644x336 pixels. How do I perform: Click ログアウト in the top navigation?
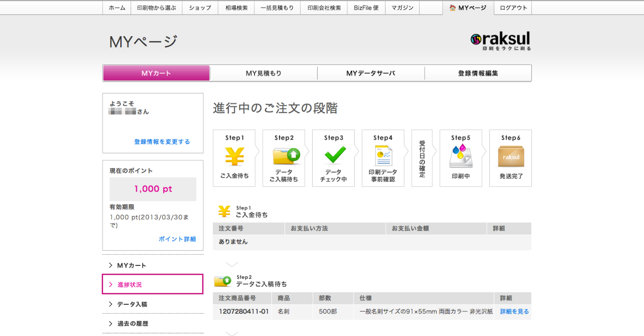pos(513,8)
